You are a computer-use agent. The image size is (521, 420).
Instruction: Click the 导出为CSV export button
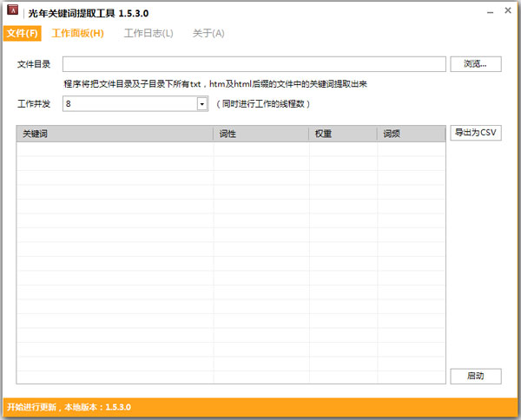(x=476, y=133)
